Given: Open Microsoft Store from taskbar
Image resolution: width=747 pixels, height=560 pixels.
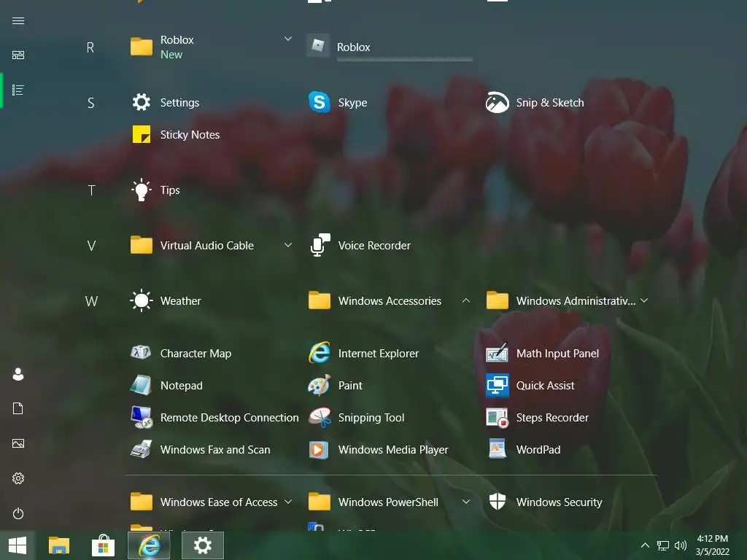Looking at the screenshot, I should click(104, 545).
